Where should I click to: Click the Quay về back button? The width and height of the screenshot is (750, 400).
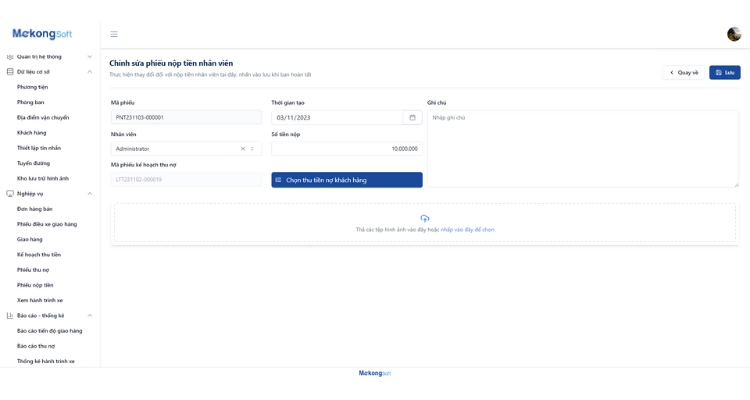684,72
